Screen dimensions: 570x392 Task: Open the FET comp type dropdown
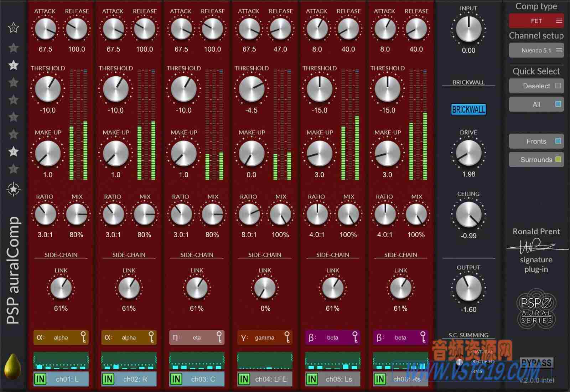536,21
